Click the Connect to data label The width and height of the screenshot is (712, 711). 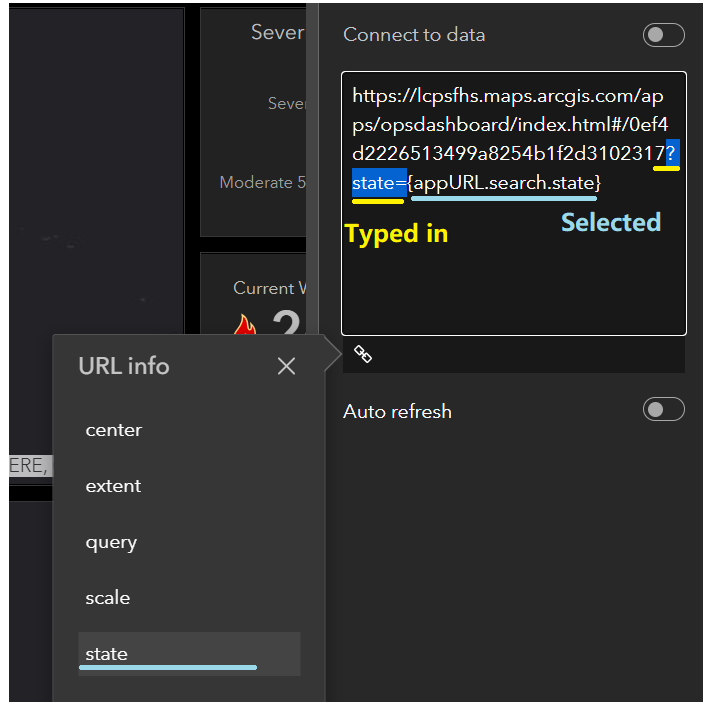click(414, 35)
